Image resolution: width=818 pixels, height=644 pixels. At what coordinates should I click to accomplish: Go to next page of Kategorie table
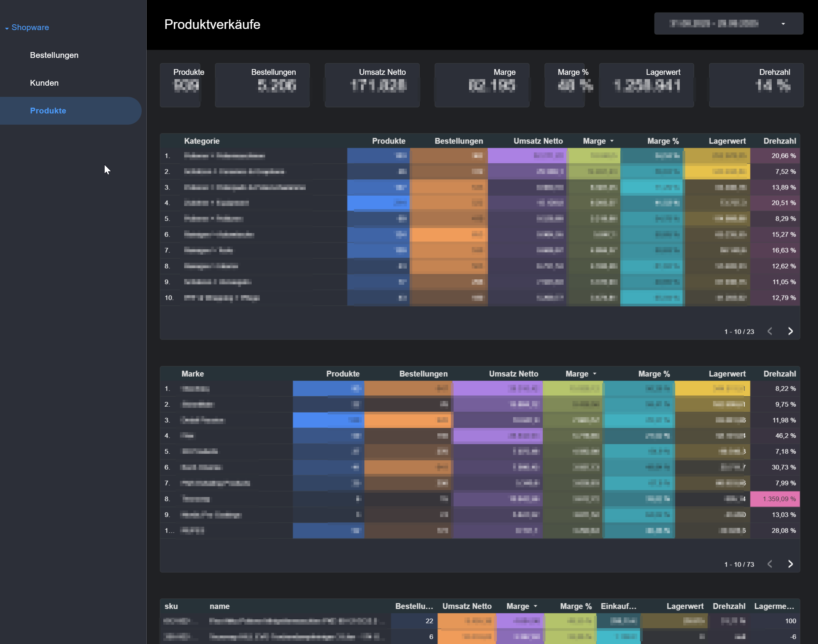790,331
